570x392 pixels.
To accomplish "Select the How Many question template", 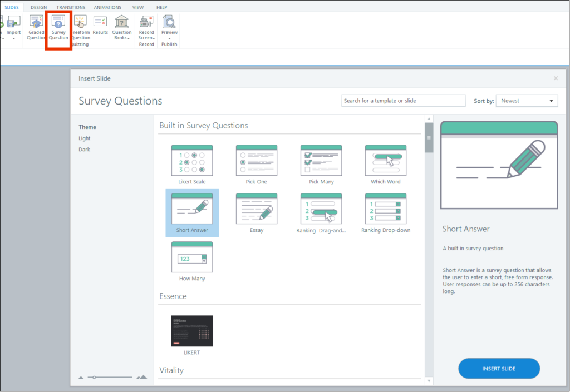I will (192, 261).
